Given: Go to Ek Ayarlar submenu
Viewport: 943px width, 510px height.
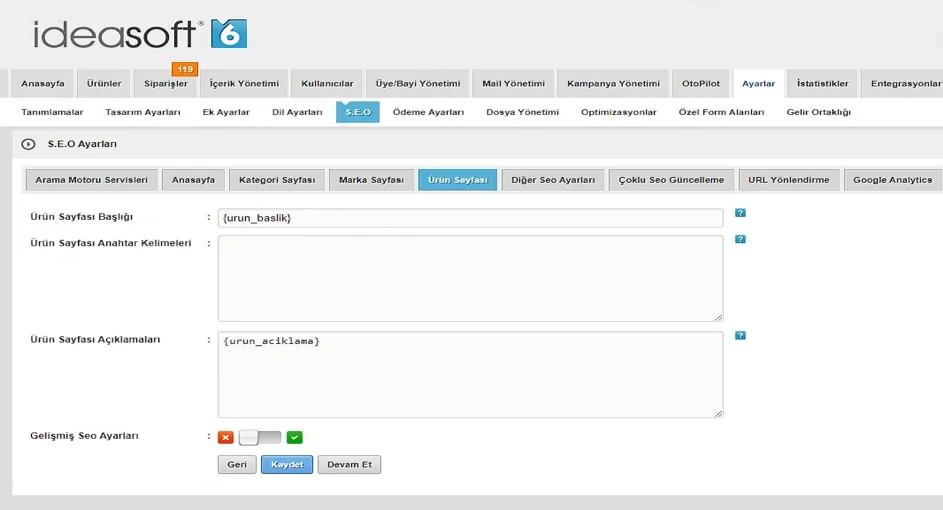Looking at the screenshot, I should point(226,112).
